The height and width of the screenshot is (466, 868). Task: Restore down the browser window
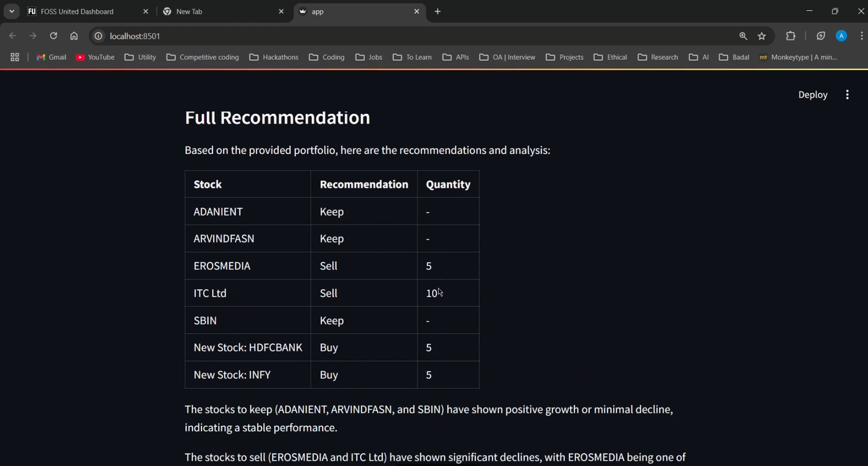[x=835, y=11]
